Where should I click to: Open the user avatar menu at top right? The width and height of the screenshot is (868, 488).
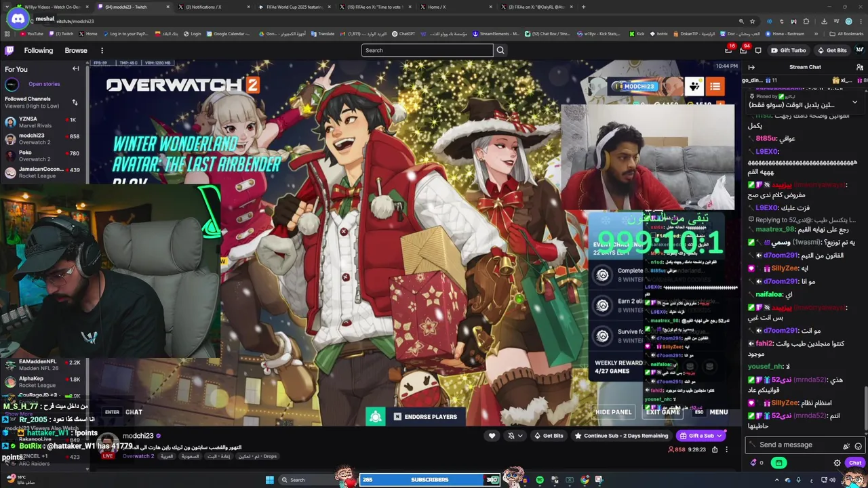click(859, 50)
